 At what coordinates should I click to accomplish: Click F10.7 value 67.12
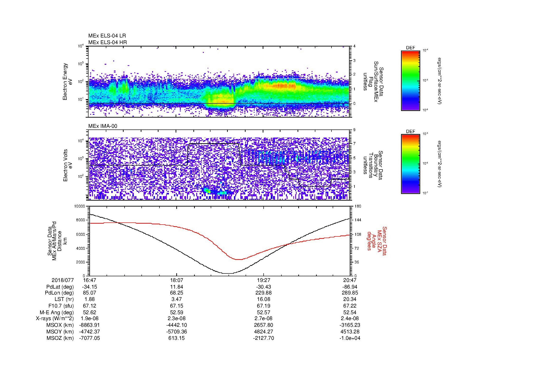89,306
